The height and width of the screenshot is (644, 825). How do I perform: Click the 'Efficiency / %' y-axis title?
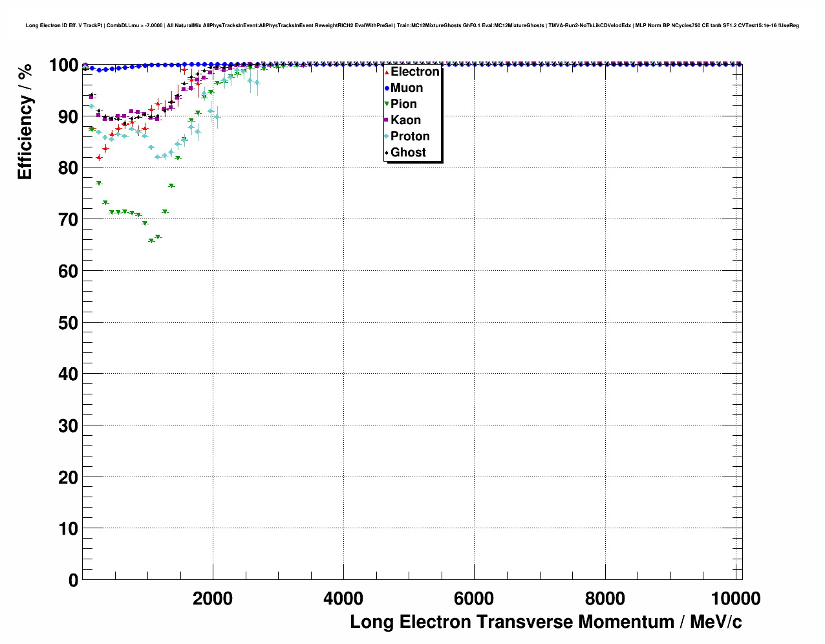(x=25, y=122)
